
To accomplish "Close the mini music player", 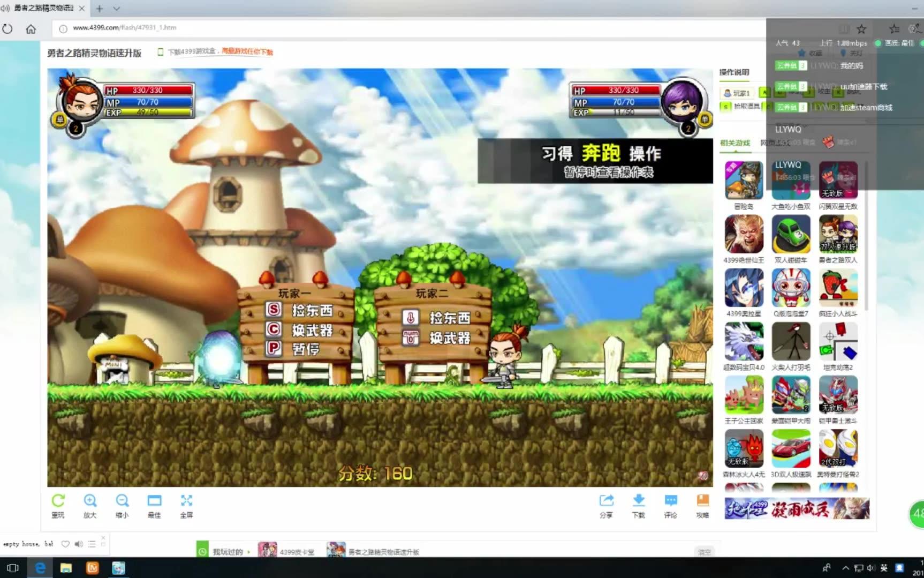I will pyautogui.click(x=103, y=537).
